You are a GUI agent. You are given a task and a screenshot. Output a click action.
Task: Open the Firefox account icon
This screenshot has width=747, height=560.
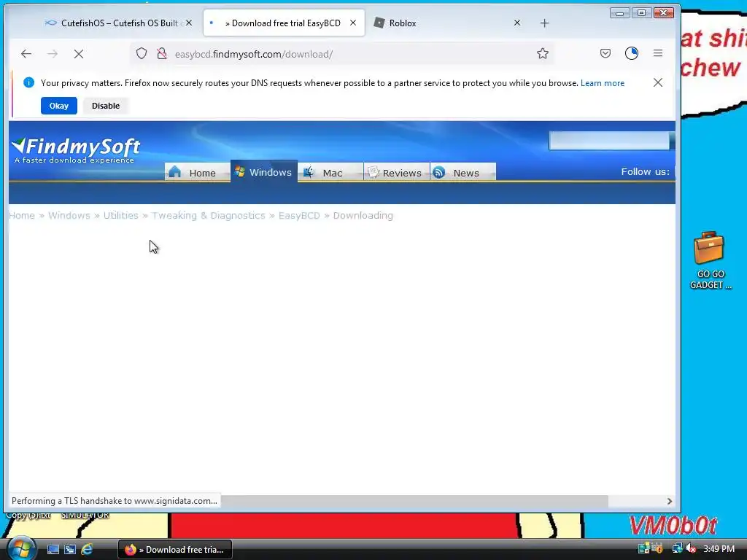[x=632, y=53]
